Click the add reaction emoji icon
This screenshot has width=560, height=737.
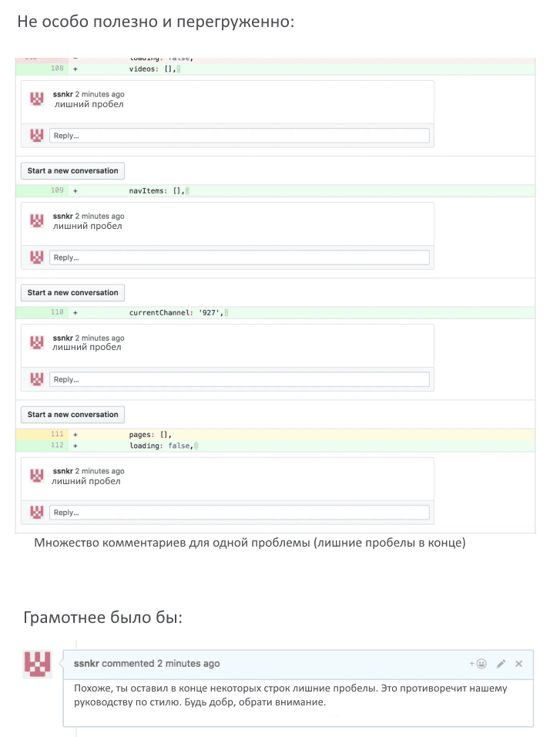pos(479,663)
